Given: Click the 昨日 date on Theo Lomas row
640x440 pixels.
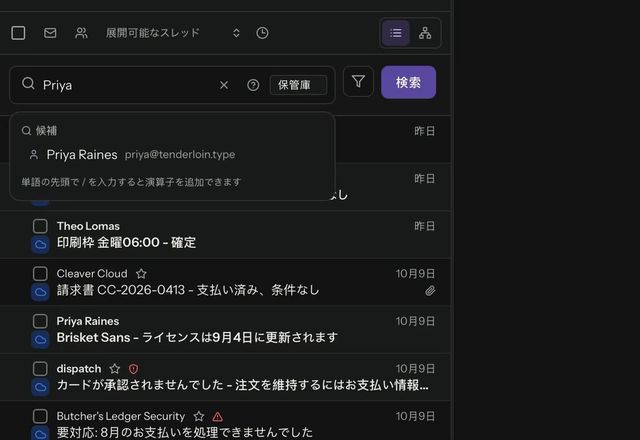Looking at the screenshot, I should tap(424, 226).
